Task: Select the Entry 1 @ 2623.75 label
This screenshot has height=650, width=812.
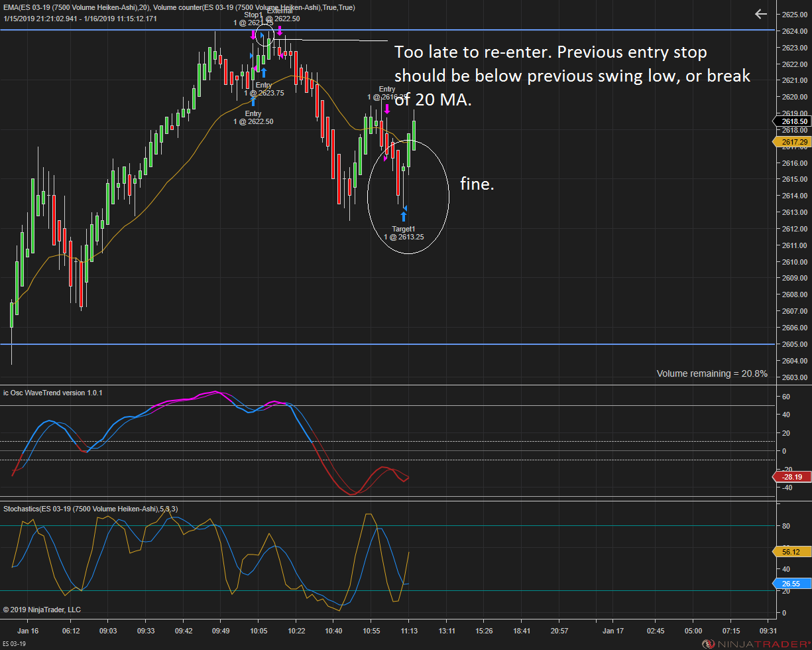Action: tap(263, 89)
